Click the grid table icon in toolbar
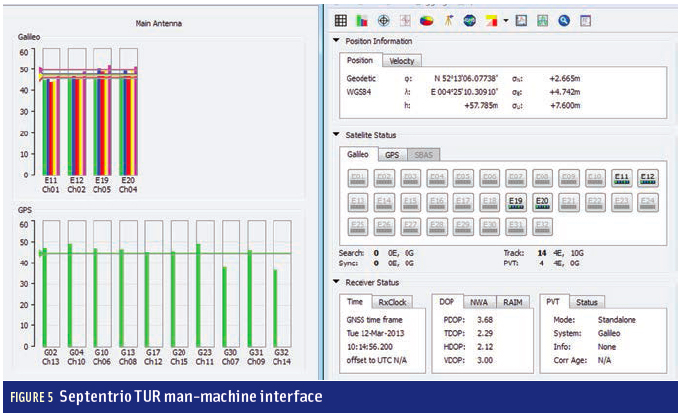 [341, 19]
